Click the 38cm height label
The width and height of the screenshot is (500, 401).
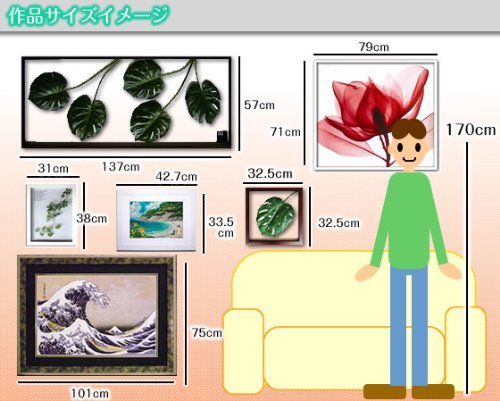[x=92, y=219]
